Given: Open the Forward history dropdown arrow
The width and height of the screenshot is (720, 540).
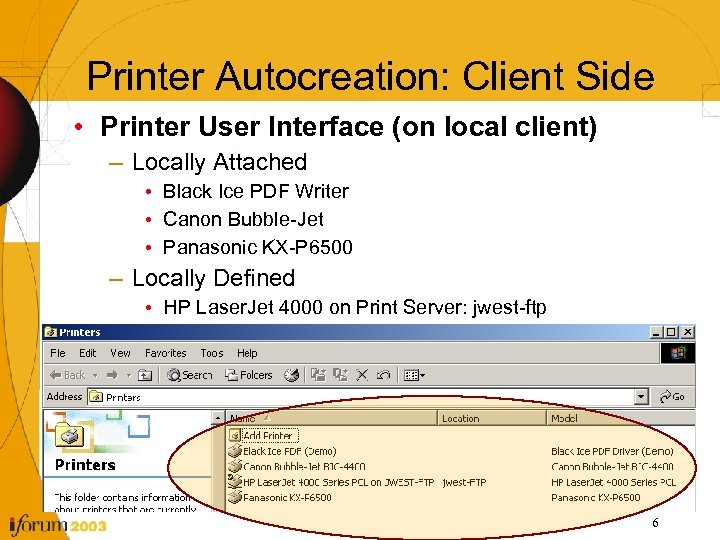Looking at the screenshot, I should coord(129,376).
